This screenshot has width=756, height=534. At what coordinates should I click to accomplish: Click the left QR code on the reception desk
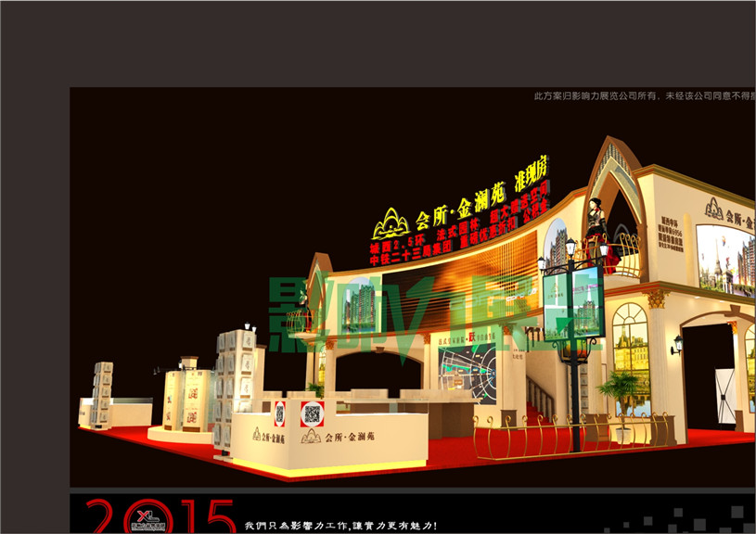(x=279, y=413)
